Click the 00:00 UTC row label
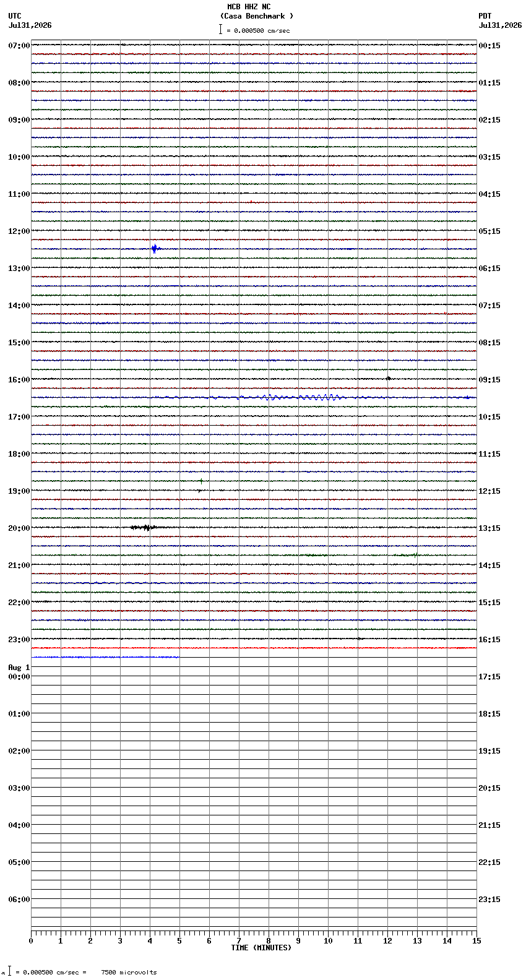The width and height of the screenshot is (526, 980). coord(19,677)
